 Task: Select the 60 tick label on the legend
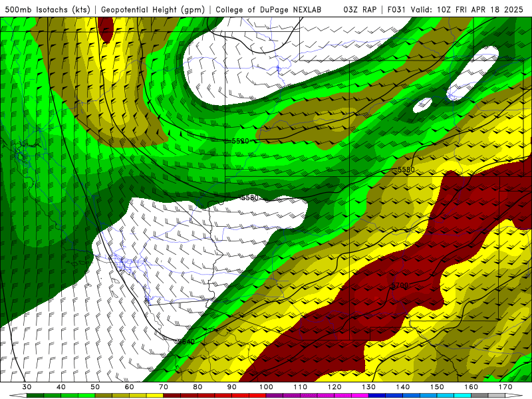pos(129,387)
